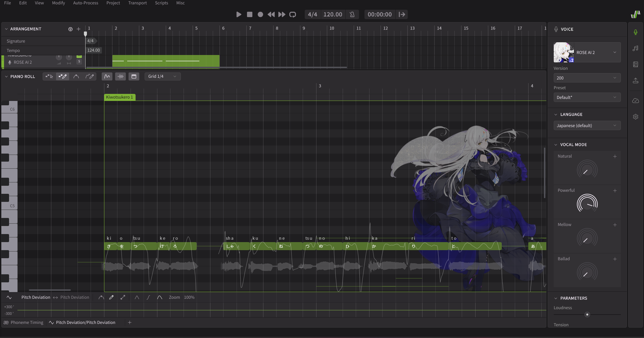Open the ROSE AI 2 voice selector dropdown
Screen dimensions: 644x338
point(587,52)
